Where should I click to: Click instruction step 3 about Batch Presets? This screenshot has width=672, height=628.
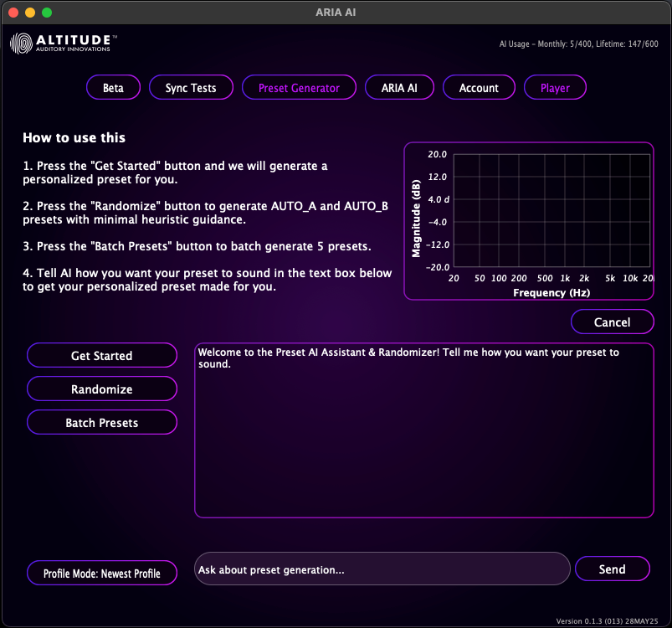197,246
